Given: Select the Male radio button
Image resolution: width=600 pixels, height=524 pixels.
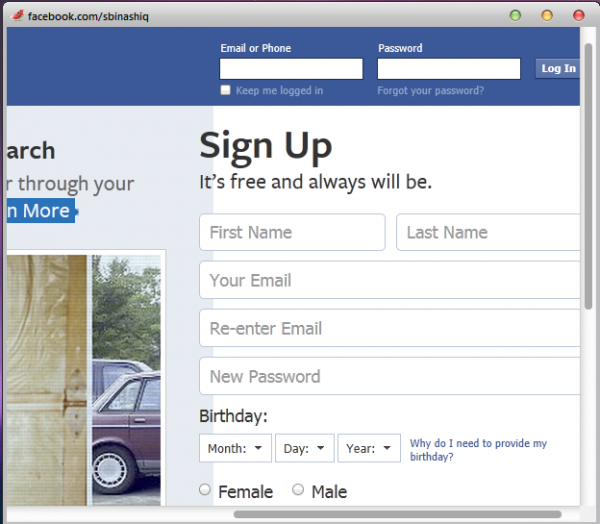Looking at the screenshot, I should (x=298, y=490).
